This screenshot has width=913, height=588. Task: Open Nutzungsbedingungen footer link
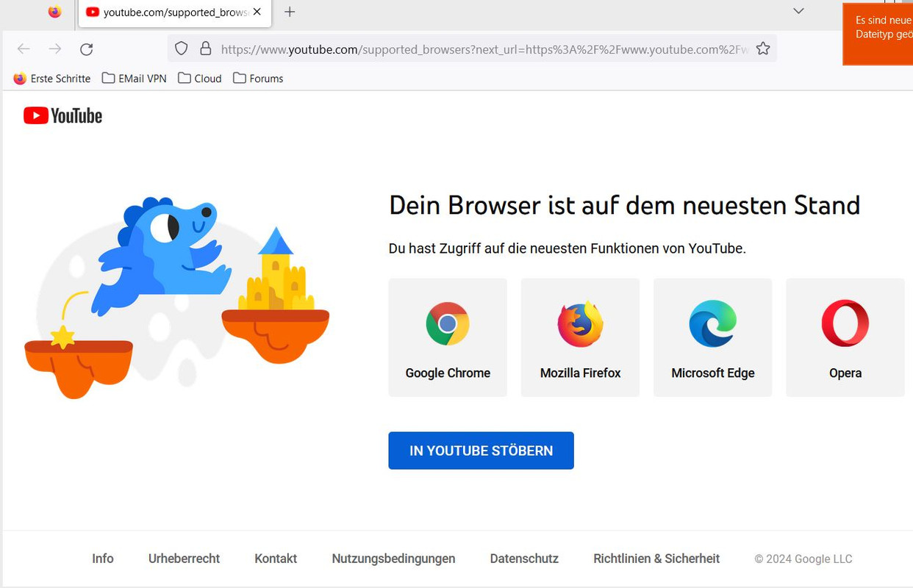393,559
